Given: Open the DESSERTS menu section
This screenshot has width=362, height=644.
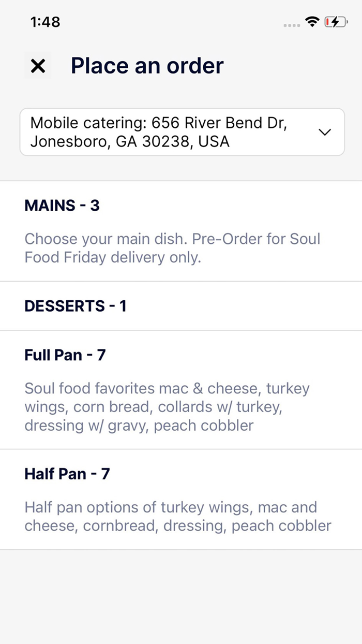Looking at the screenshot, I should click(x=181, y=305).
